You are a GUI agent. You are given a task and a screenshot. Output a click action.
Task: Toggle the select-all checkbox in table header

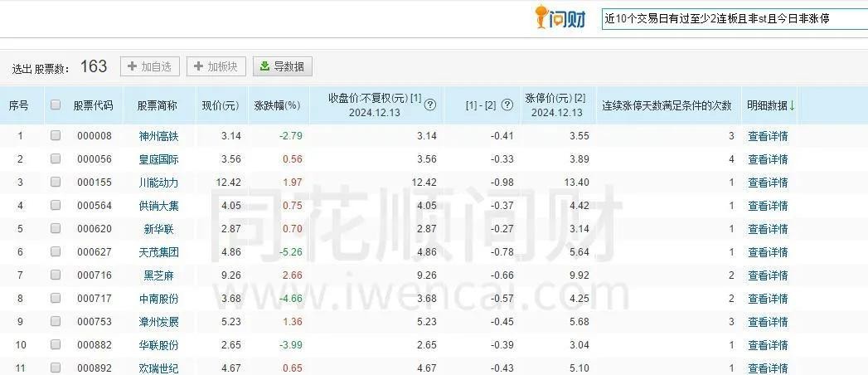56,105
